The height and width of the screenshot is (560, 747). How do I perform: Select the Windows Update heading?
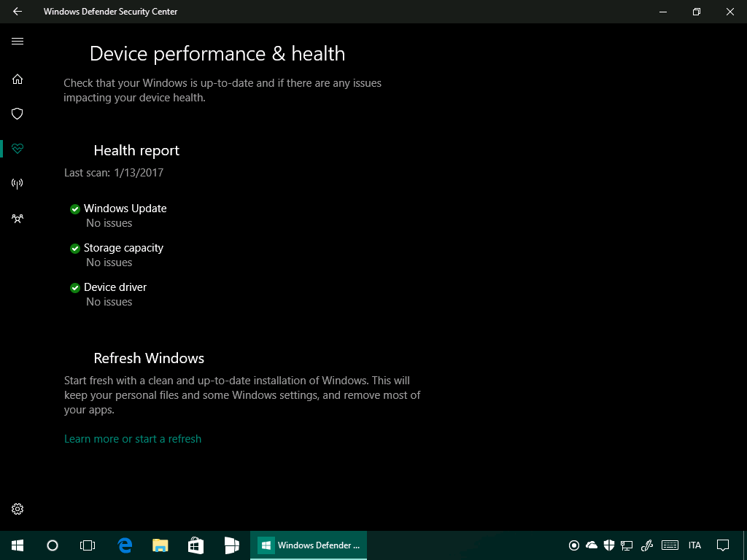[x=125, y=209]
